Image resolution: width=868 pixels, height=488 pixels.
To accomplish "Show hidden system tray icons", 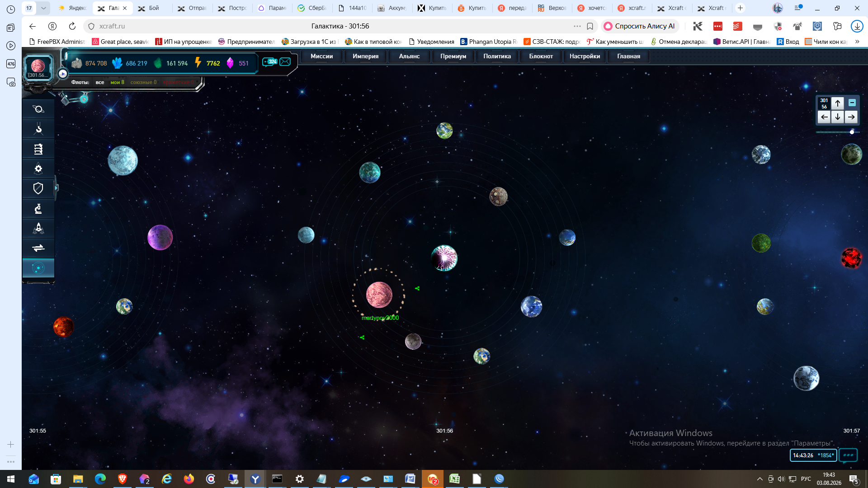I will point(760,479).
